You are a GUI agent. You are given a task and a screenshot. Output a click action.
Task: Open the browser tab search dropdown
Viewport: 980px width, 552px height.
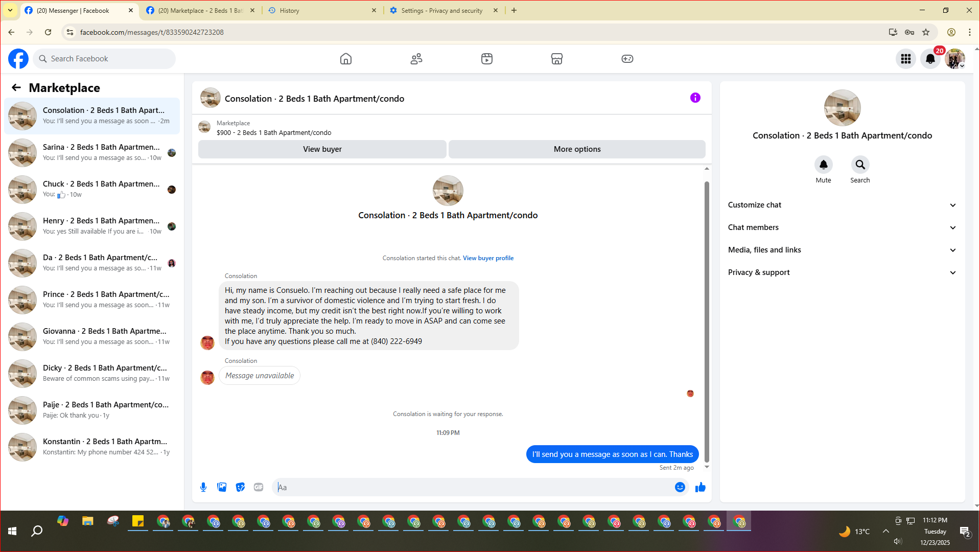click(x=10, y=10)
